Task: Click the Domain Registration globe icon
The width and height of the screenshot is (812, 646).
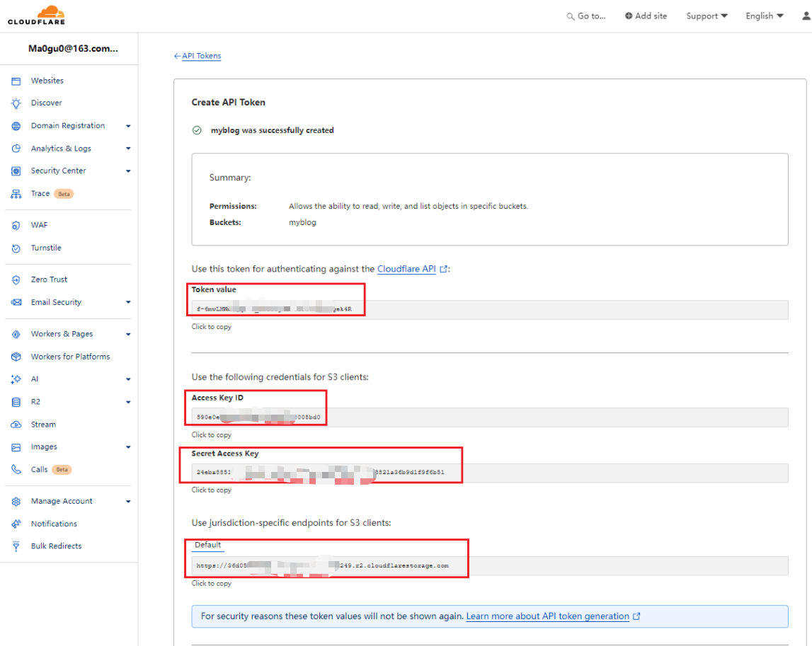Action: point(16,126)
